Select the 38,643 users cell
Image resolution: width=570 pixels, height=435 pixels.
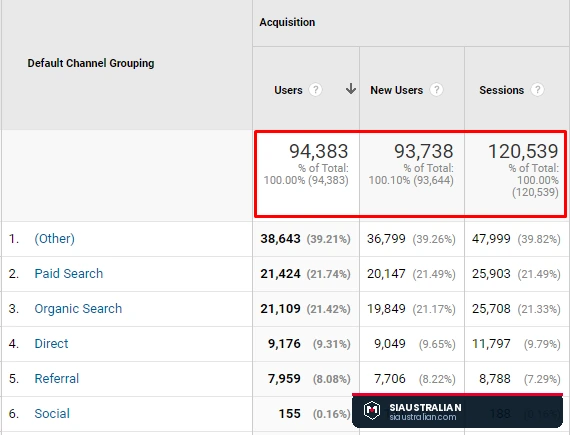point(280,239)
